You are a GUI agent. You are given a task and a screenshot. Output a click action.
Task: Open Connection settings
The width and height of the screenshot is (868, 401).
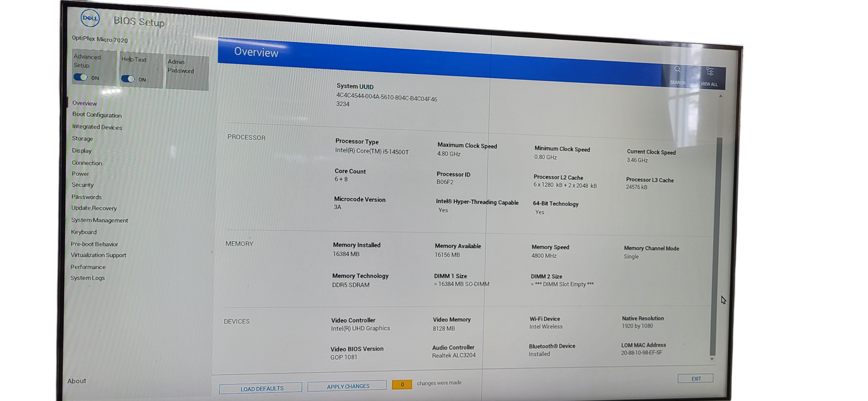pyautogui.click(x=87, y=163)
